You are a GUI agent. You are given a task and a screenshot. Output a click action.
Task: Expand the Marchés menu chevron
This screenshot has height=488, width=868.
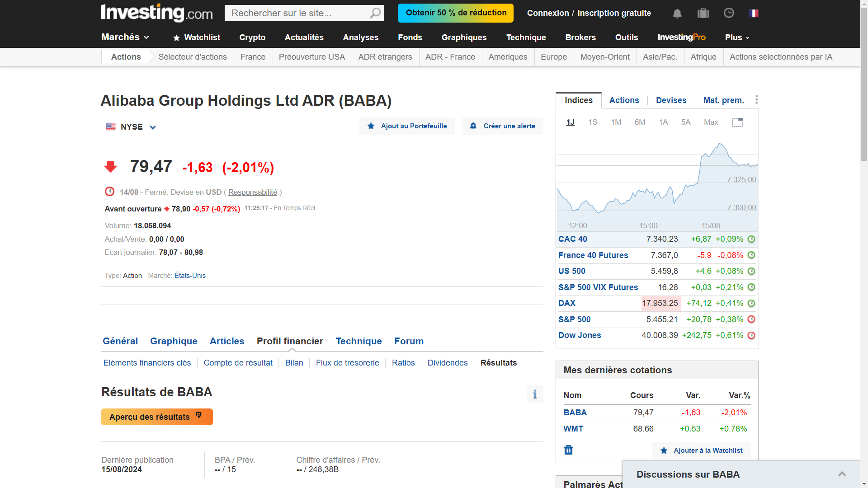(146, 38)
